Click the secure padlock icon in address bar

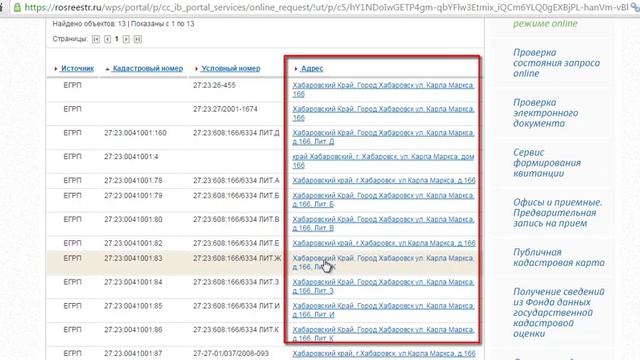[x=17, y=7]
